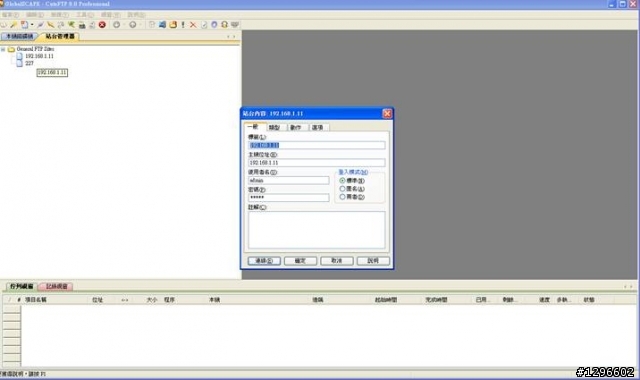The image size is (640, 380).
Task: Click the right scroll arrow of queue tabs
Action: click(x=631, y=287)
